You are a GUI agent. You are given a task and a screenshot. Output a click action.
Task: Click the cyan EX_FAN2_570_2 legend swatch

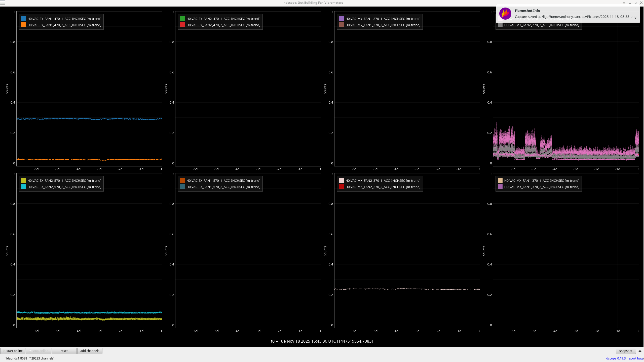[23, 187]
